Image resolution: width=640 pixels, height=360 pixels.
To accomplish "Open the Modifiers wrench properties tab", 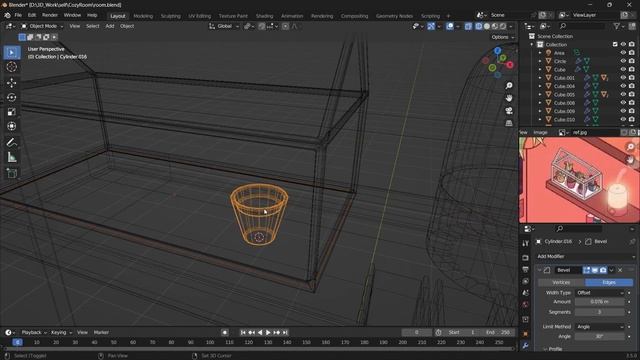I will pos(525,346).
